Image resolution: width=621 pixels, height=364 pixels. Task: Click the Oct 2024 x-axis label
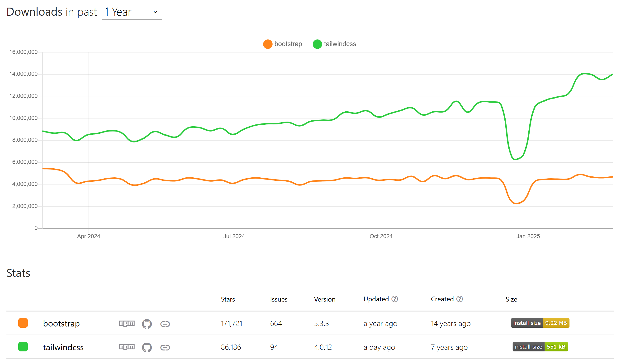(381, 236)
